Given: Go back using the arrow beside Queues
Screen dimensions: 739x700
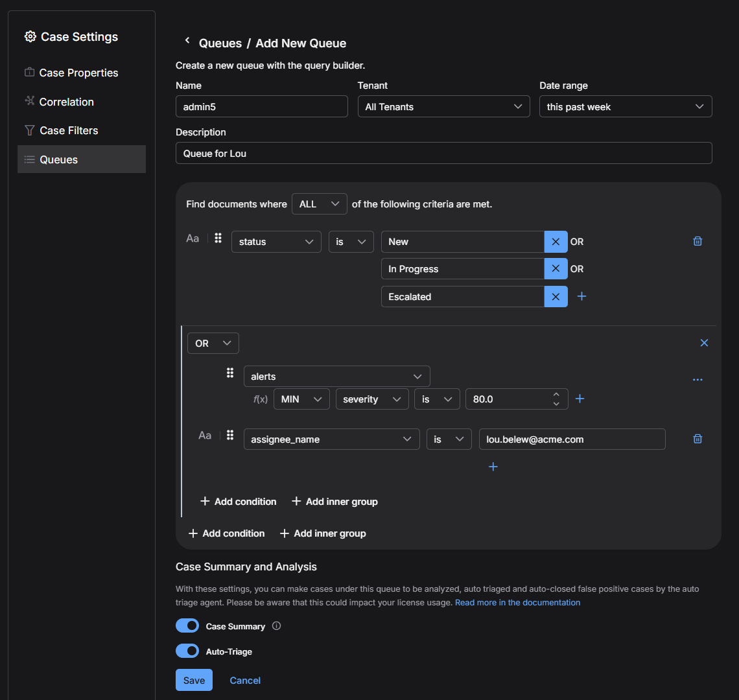Looking at the screenshot, I should pyautogui.click(x=187, y=41).
